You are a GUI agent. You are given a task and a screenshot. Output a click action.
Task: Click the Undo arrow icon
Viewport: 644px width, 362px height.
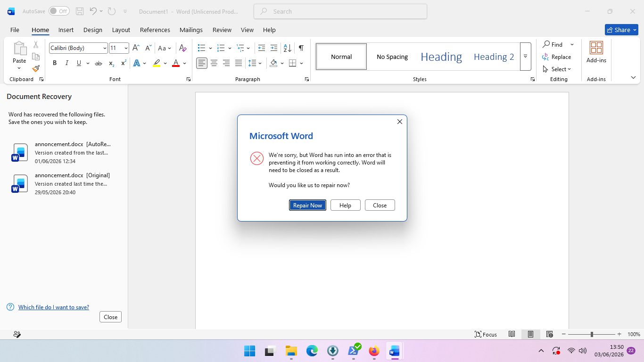[x=93, y=11]
